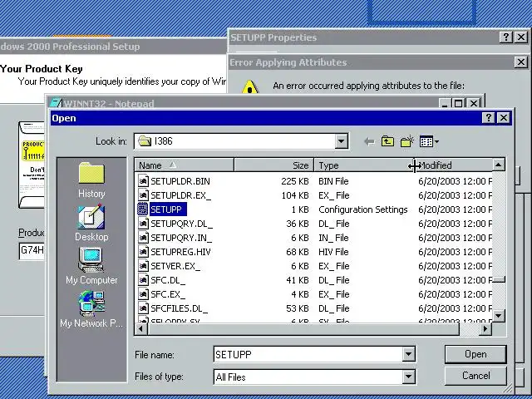Sort files by the Name column header
The width and height of the screenshot is (532, 399).
tap(185, 165)
